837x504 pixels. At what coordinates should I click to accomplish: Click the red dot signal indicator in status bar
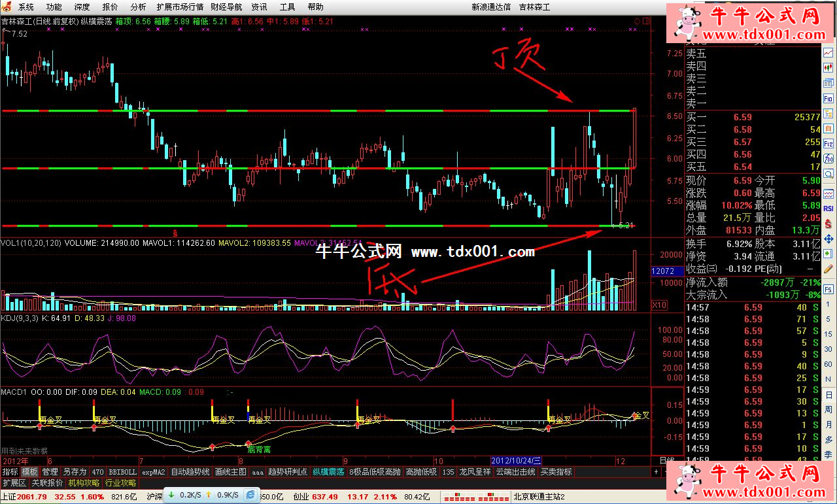coord(475,497)
